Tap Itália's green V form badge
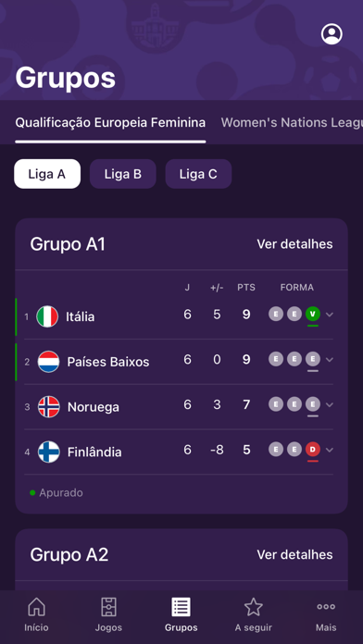This screenshot has width=363, height=644. pos(313,315)
